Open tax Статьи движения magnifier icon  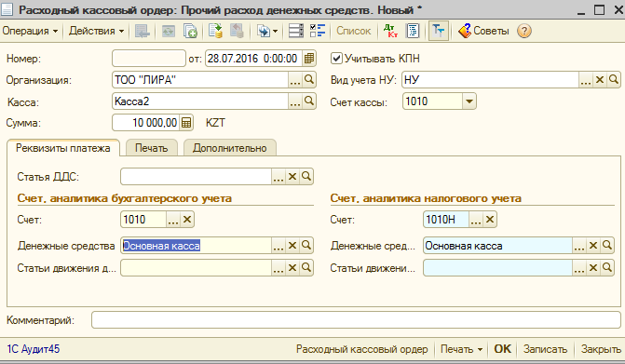607,268
